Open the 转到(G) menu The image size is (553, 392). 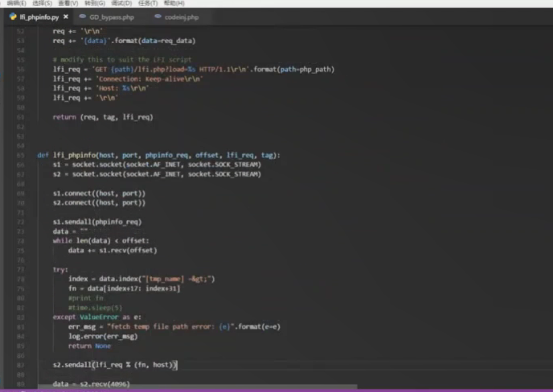tap(95, 3)
